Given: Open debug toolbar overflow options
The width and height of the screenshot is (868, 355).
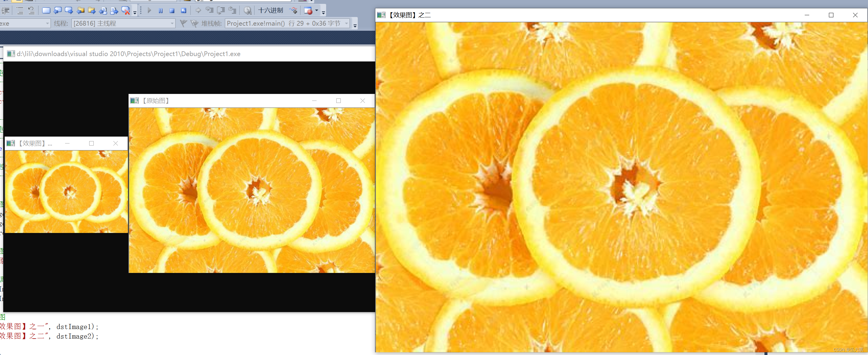Looking at the screenshot, I should click(323, 12).
